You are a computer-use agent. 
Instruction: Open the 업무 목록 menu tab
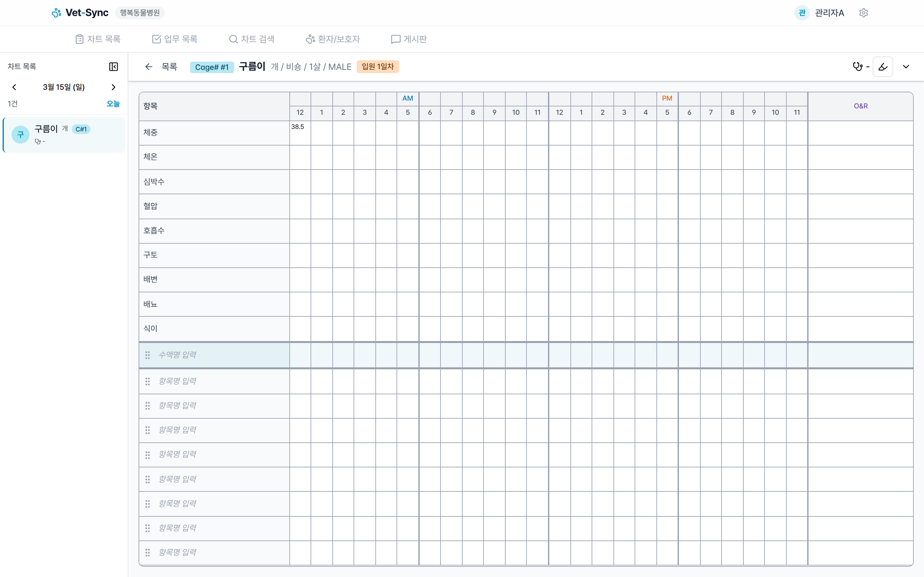(175, 39)
